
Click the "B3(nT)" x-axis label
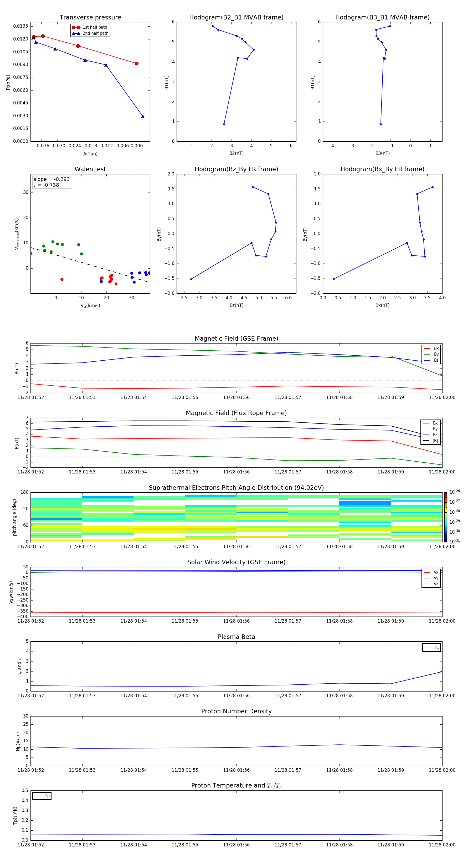382,153
